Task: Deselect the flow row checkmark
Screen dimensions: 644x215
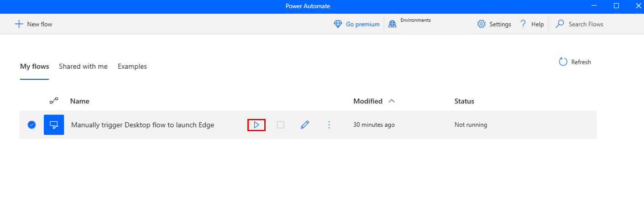Action: (x=31, y=124)
